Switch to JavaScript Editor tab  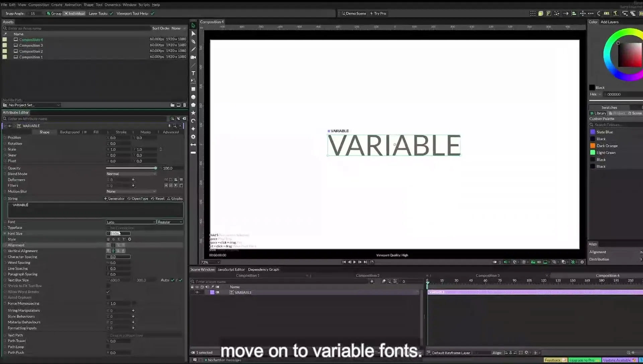point(231,270)
